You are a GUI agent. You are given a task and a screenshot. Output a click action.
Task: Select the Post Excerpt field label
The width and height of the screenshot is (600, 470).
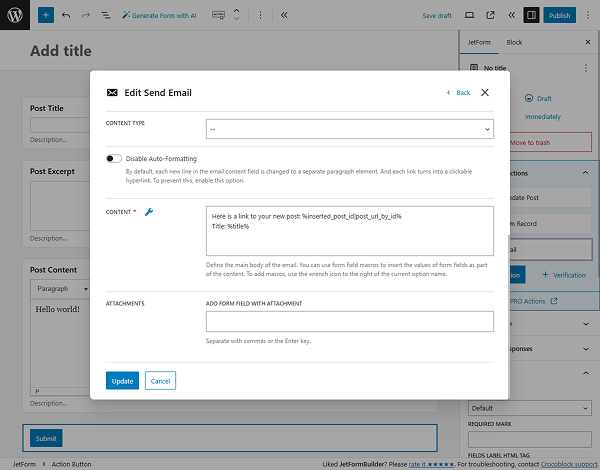click(52, 171)
